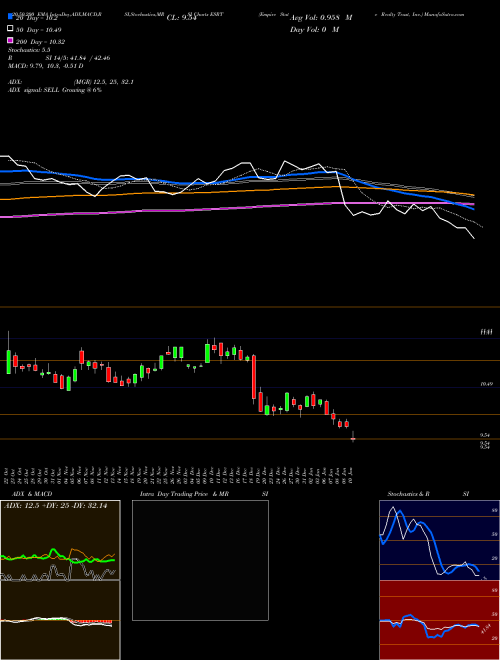Click the long red candlestick of the drop
Image resolution: width=500 pixels, height=660 pixels.
[254, 377]
